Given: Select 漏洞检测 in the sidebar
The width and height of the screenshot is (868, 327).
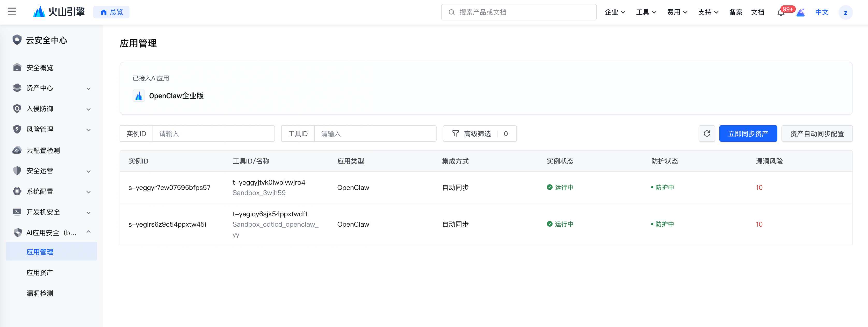Looking at the screenshot, I should tap(40, 293).
